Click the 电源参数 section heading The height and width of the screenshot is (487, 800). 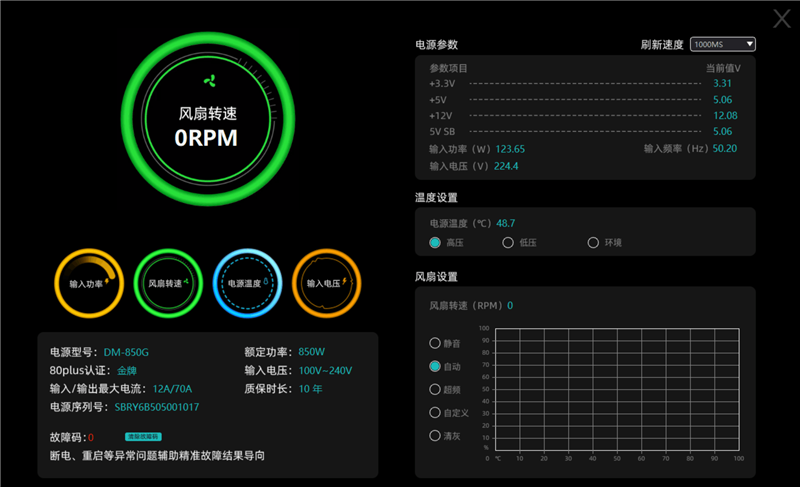click(437, 45)
